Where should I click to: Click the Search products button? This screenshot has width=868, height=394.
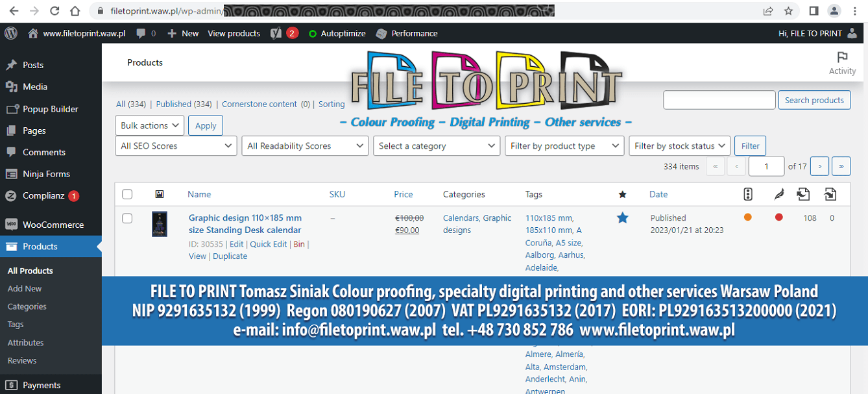coord(814,100)
